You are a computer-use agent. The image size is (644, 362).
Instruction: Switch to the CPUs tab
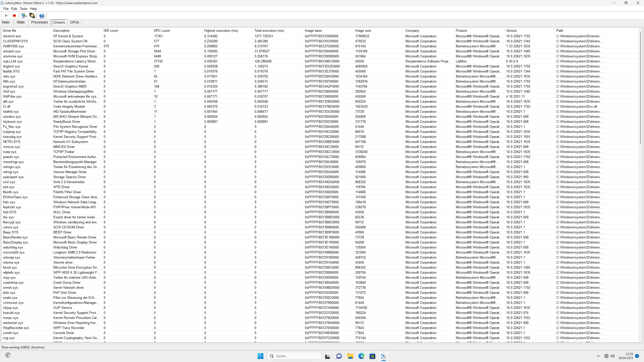point(74,22)
